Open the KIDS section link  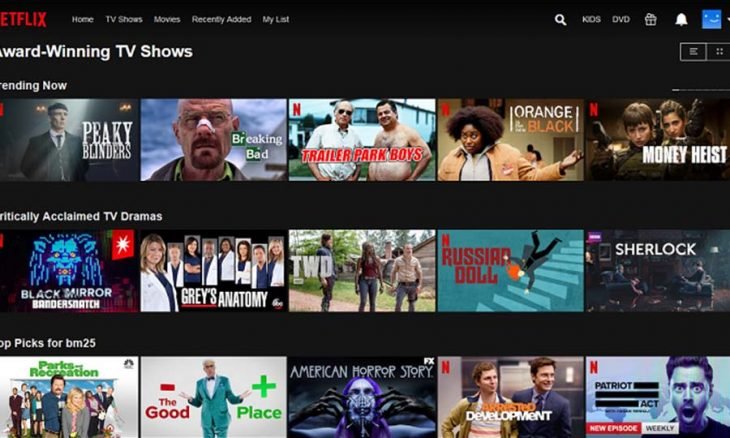click(x=591, y=19)
